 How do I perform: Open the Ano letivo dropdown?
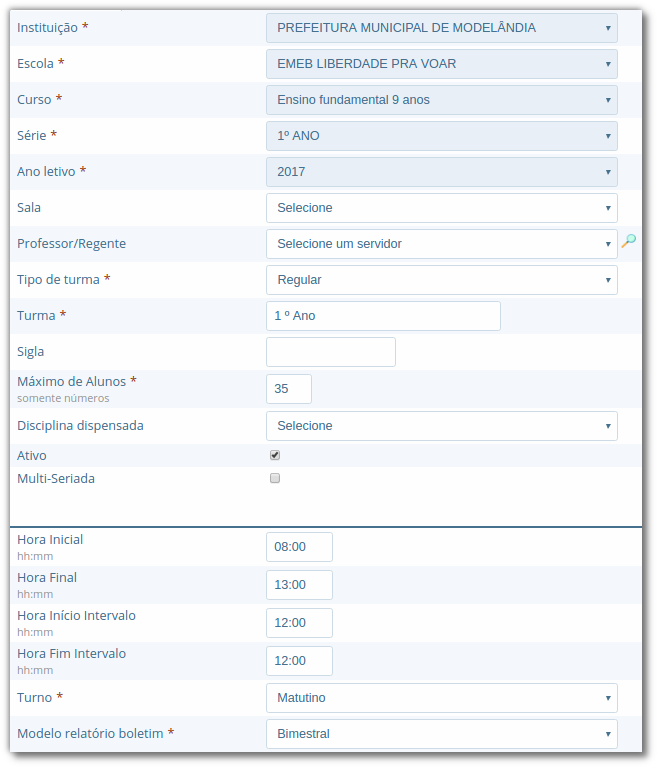441,172
